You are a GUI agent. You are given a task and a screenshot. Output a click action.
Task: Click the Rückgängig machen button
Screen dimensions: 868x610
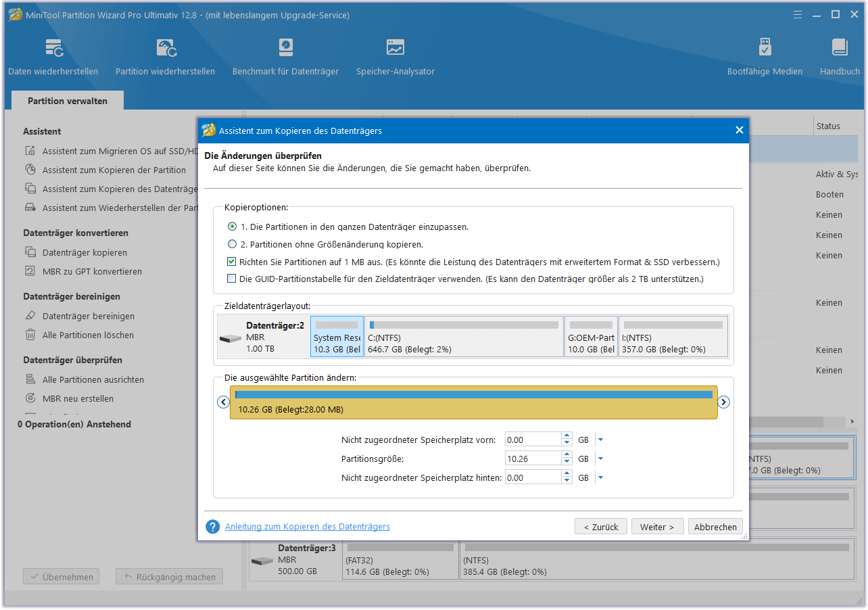[169, 577]
